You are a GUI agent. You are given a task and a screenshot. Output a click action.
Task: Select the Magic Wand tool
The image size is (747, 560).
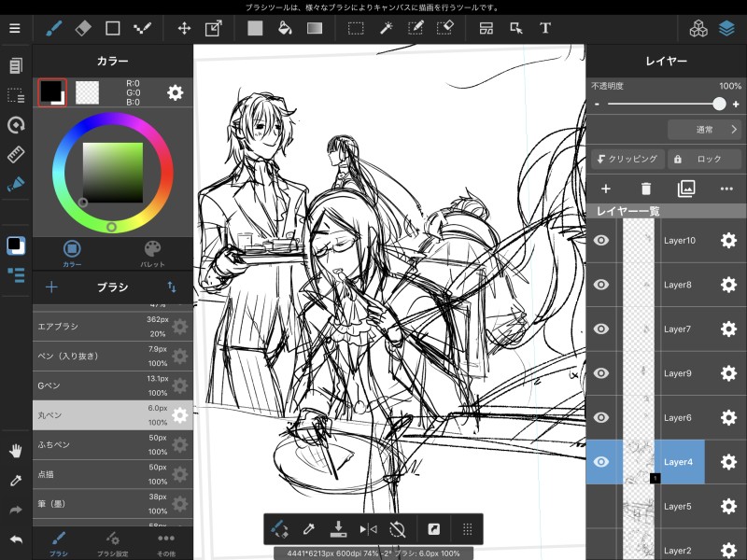tap(386, 28)
